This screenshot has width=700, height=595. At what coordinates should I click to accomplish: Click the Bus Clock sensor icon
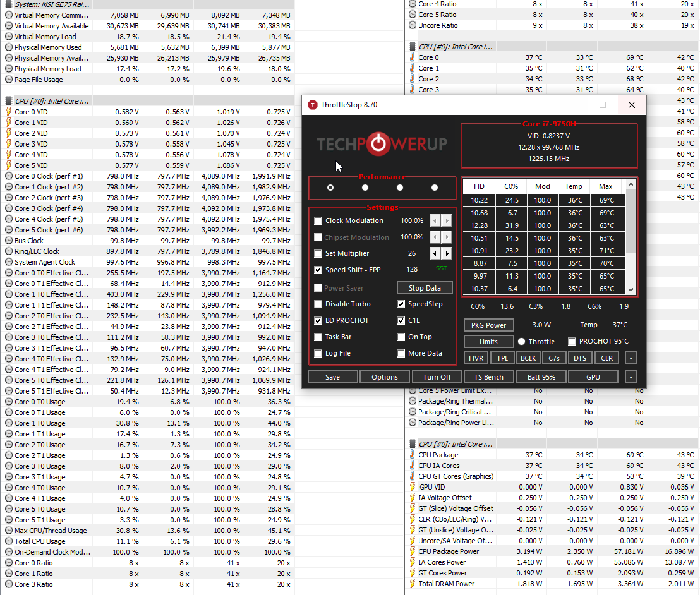8,241
